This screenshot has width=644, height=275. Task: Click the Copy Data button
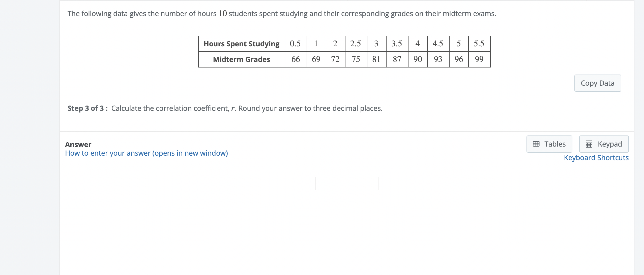click(597, 83)
